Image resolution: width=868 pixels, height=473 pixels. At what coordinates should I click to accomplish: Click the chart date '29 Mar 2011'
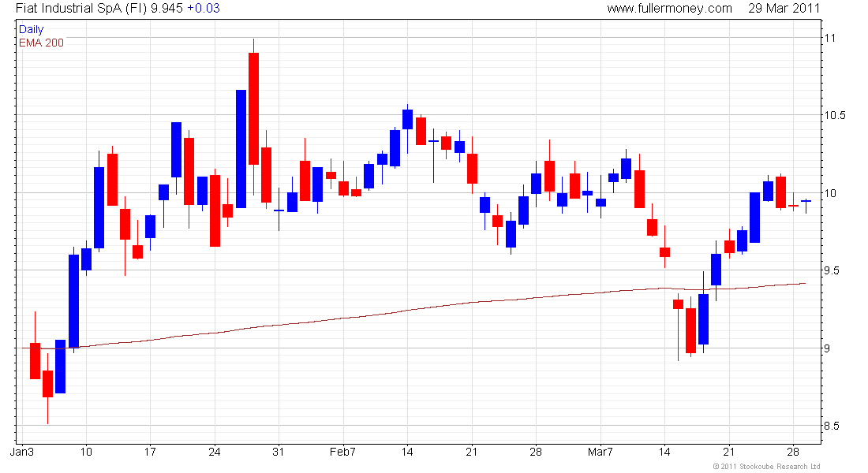784,9
